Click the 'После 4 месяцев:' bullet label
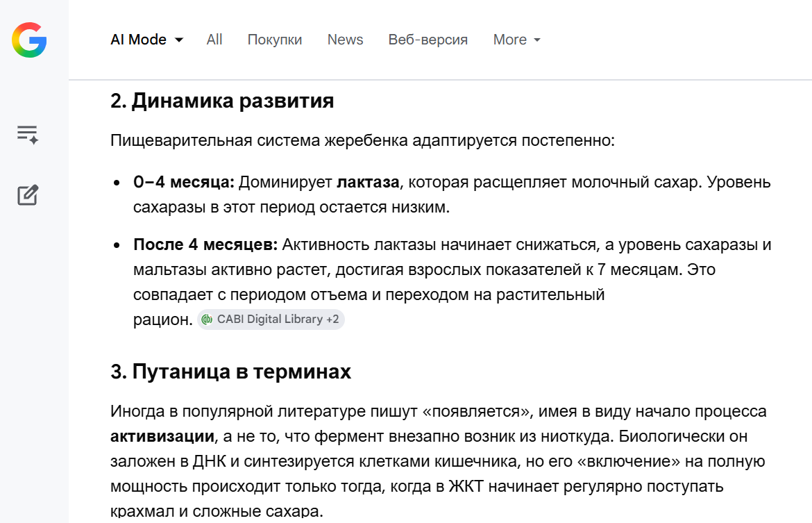The image size is (812, 523). pyautogui.click(x=205, y=245)
